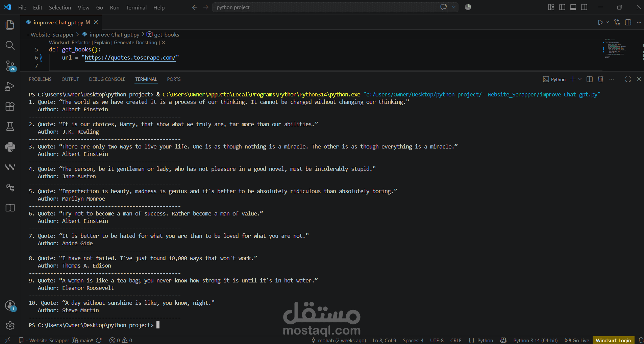
Task: Split the editor to the right
Action: (628, 22)
